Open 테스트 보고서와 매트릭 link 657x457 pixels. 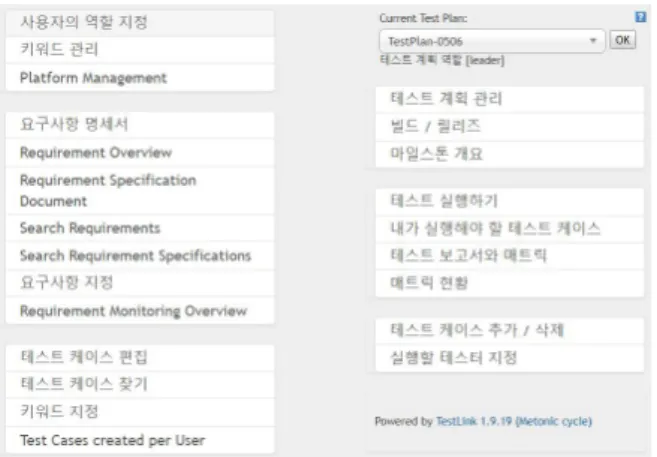[510, 256]
